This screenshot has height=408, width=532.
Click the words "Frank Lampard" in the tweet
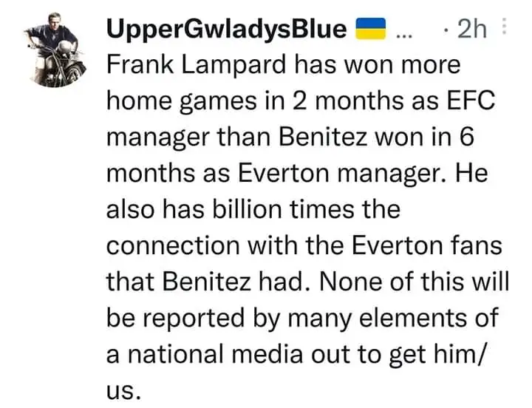pyautogui.click(x=190, y=65)
